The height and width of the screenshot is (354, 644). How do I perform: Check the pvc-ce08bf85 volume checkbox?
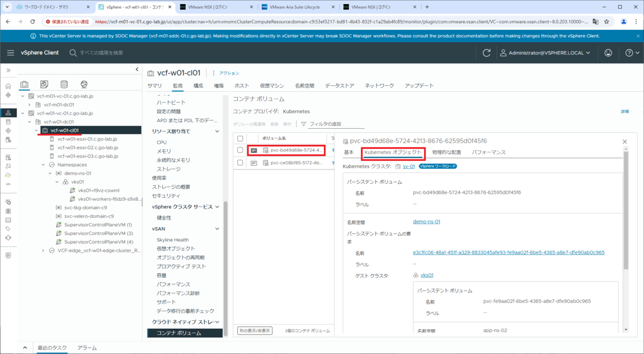point(240,163)
